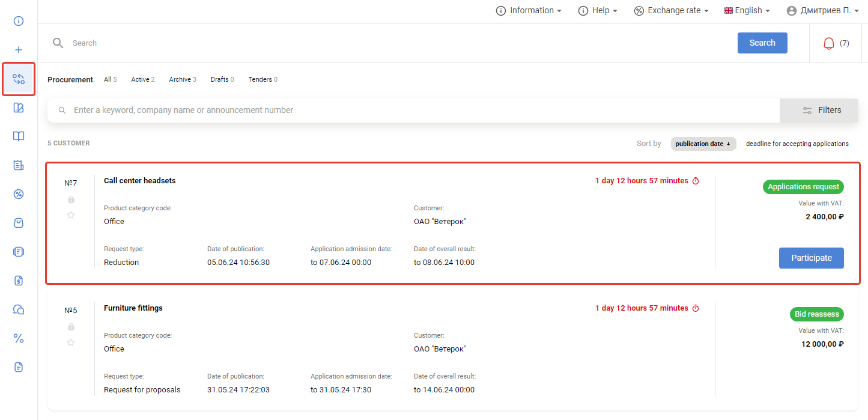Click customer ОАО "Ветерок" on №7 card
The height and width of the screenshot is (420, 868).
tap(440, 222)
